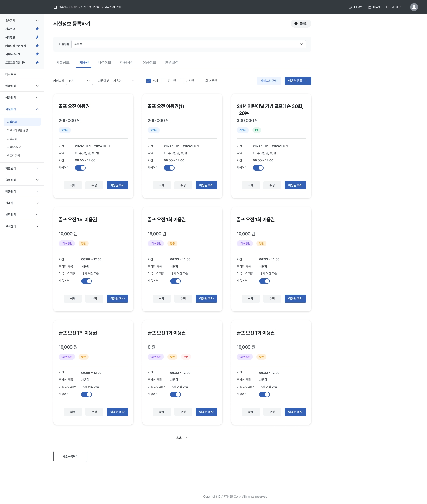This screenshot has width=427, height=504.
Task: Check the 정기권 filter checkbox
Action: click(164, 81)
